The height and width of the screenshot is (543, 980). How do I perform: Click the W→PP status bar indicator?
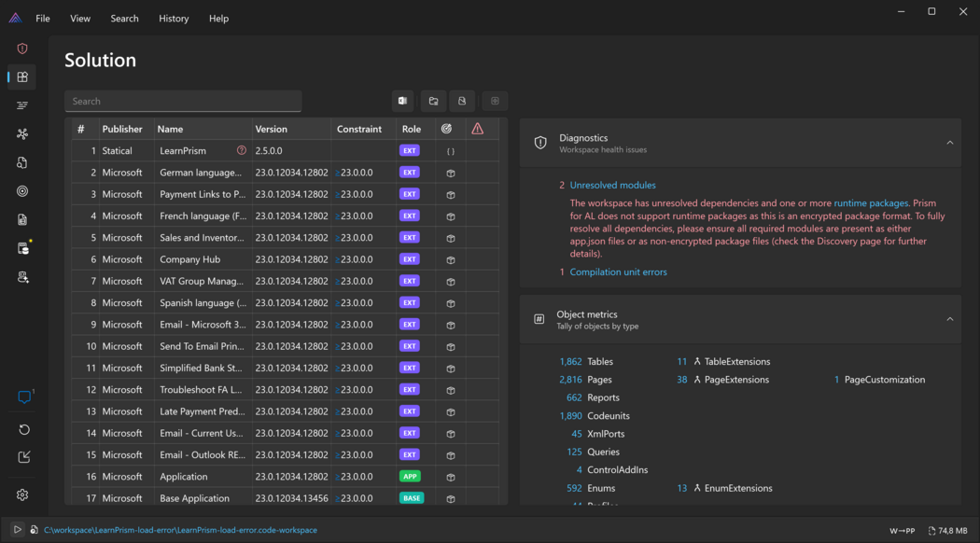[x=902, y=531]
